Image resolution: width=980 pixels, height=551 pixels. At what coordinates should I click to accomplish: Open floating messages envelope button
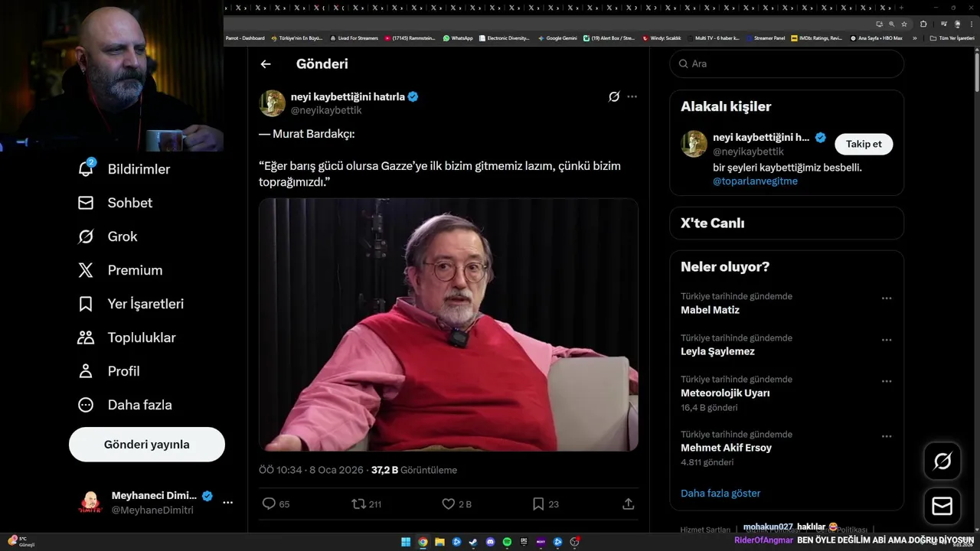[x=942, y=507]
